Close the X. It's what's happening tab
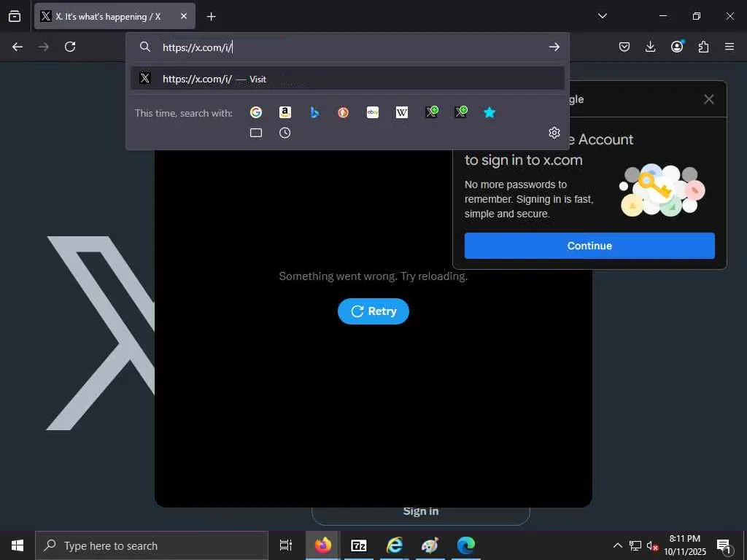This screenshot has width=747, height=560. [184, 16]
